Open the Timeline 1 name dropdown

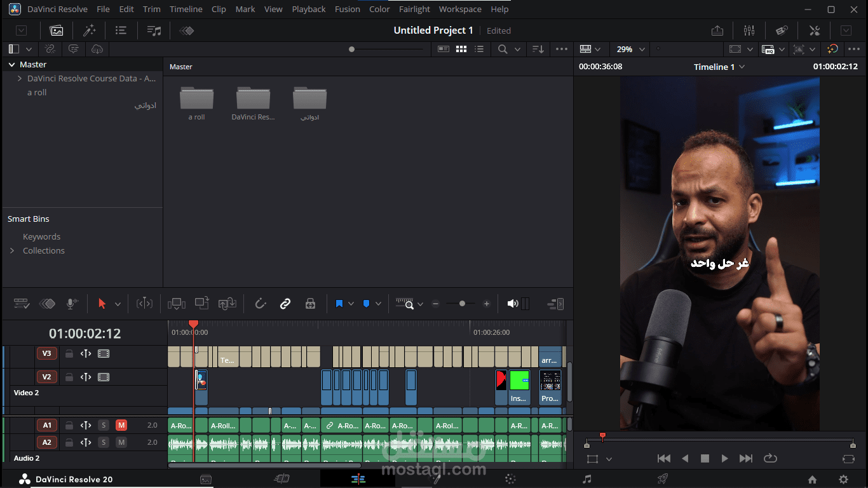coord(742,67)
